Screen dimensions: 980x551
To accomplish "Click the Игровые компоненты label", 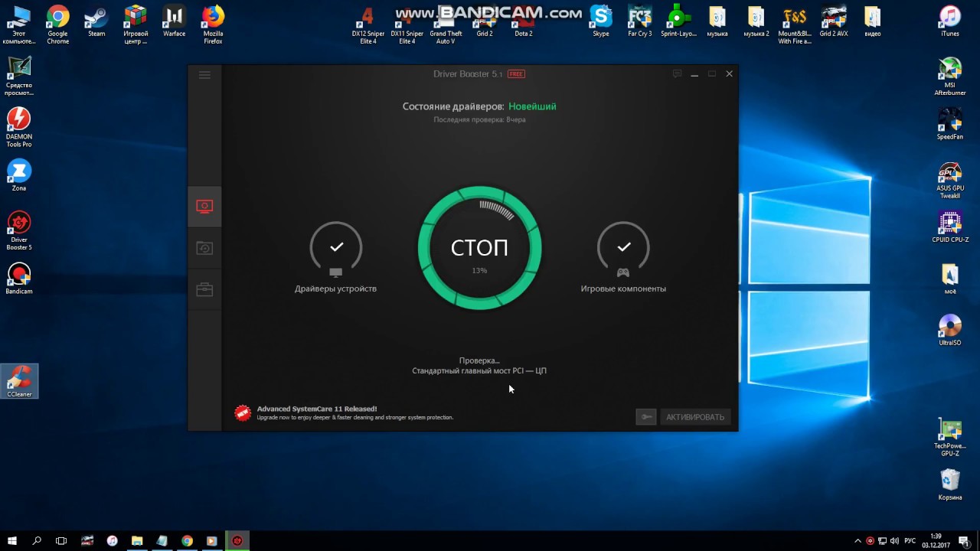I will [623, 289].
